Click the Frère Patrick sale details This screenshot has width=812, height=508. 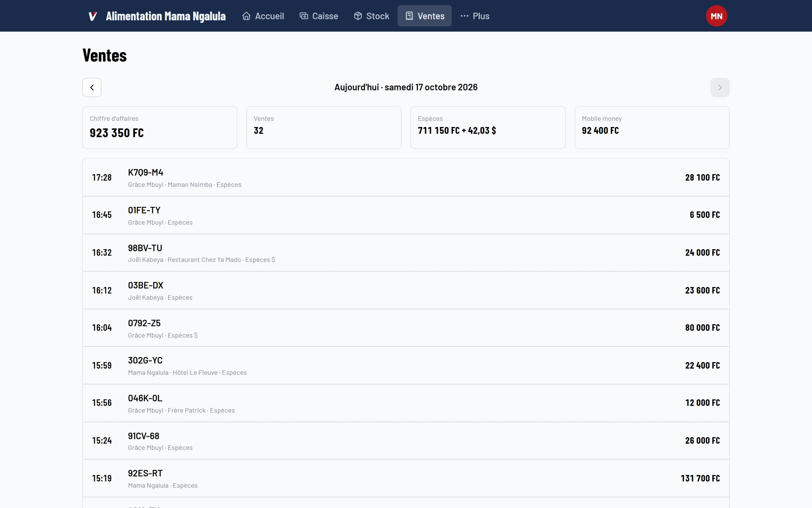point(181,410)
